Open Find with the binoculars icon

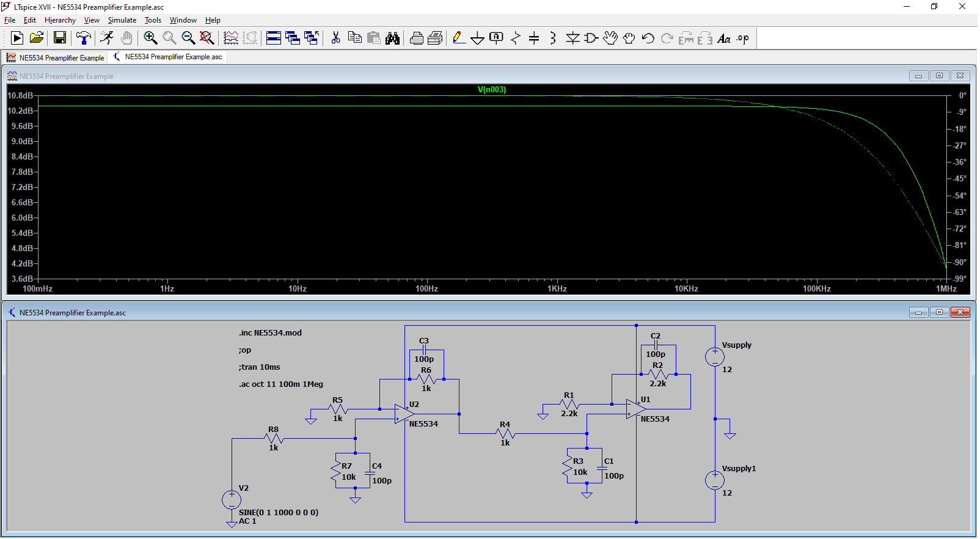[x=392, y=38]
